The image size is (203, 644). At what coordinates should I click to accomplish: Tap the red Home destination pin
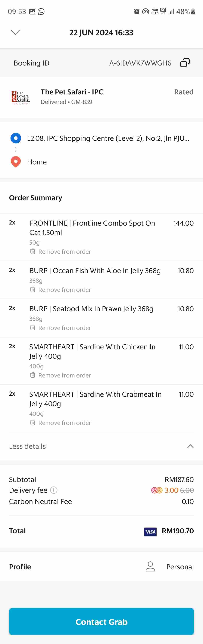coord(16,162)
